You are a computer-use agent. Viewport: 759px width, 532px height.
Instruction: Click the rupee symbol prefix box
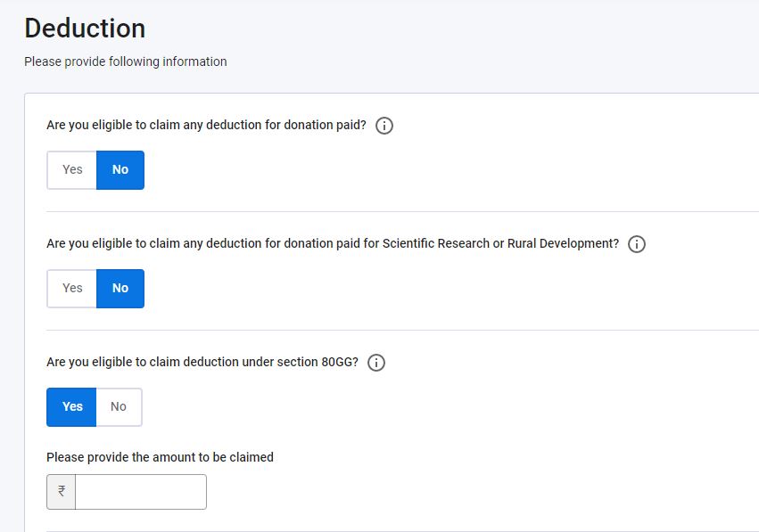point(61,492)
